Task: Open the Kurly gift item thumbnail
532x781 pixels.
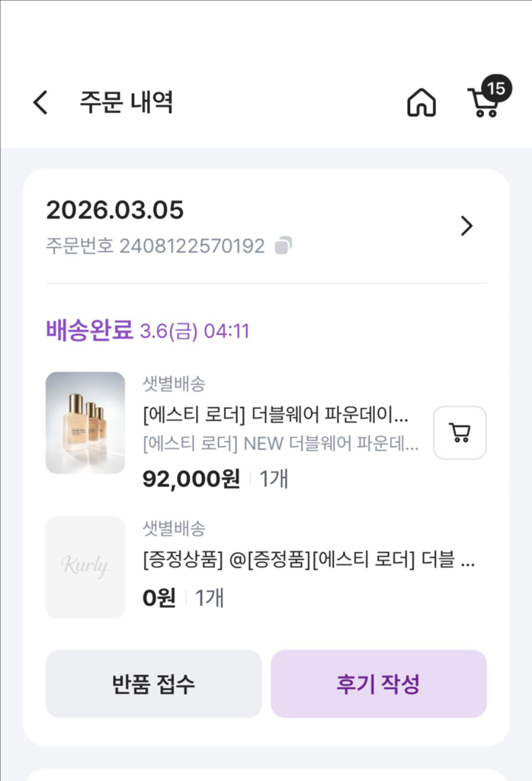Action: click(x=85, y=566)
